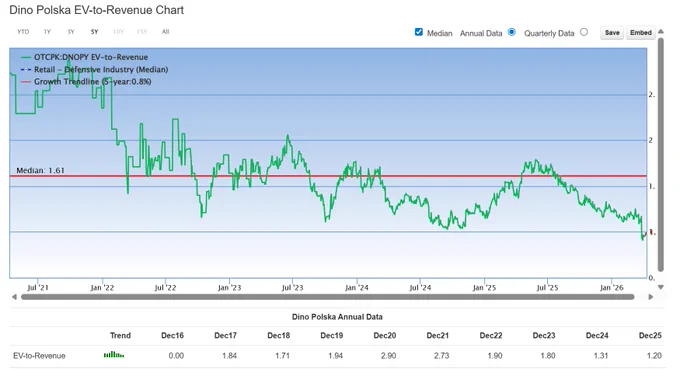This screenshot has width=680, height=379.
Task: Click the 1.20 value under Dec25
Action: tap(654, 356)
